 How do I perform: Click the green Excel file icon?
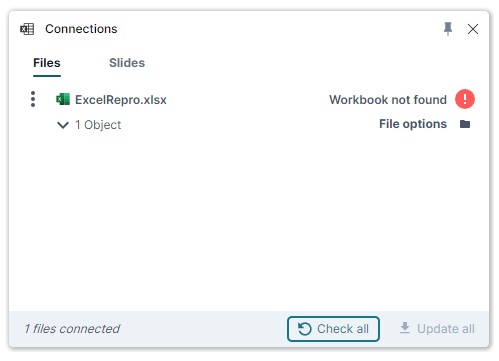[x=63, y=99]
